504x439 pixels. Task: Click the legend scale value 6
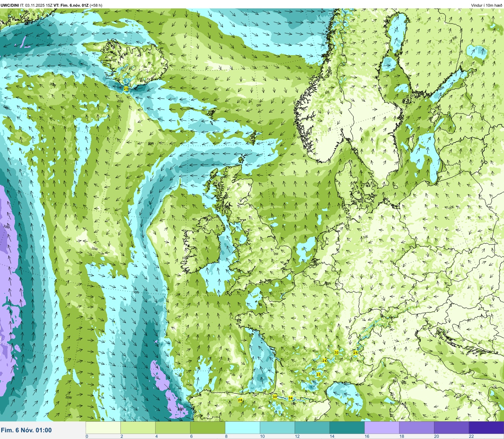191,436
